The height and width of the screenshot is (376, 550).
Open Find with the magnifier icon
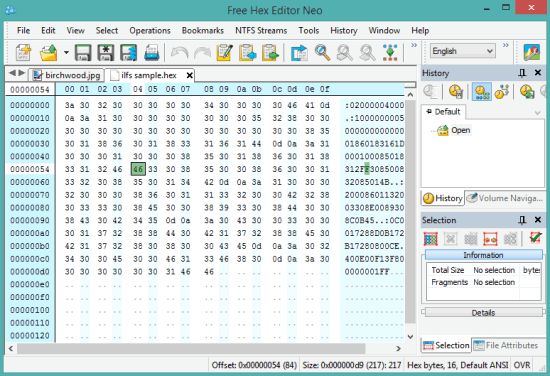(322, 52)
